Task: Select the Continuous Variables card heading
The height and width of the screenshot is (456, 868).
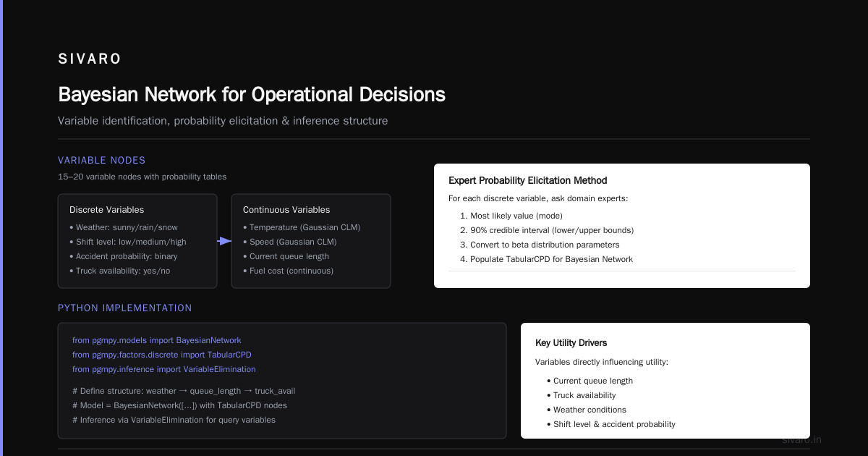Action: click(286, 210)
